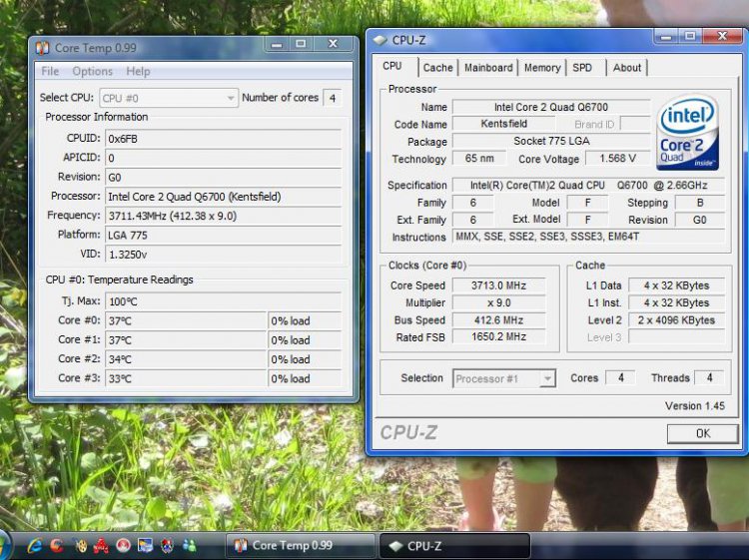Open the About tab in CPU-Z
The height and width of the screenshot is (560, 749).
point(627,68)
